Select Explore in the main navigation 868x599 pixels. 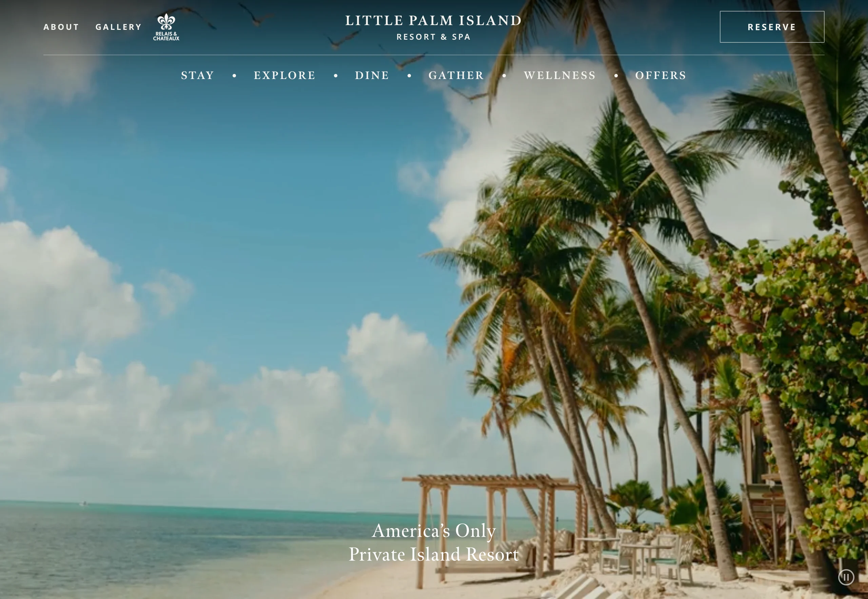(x=285, y=75)
